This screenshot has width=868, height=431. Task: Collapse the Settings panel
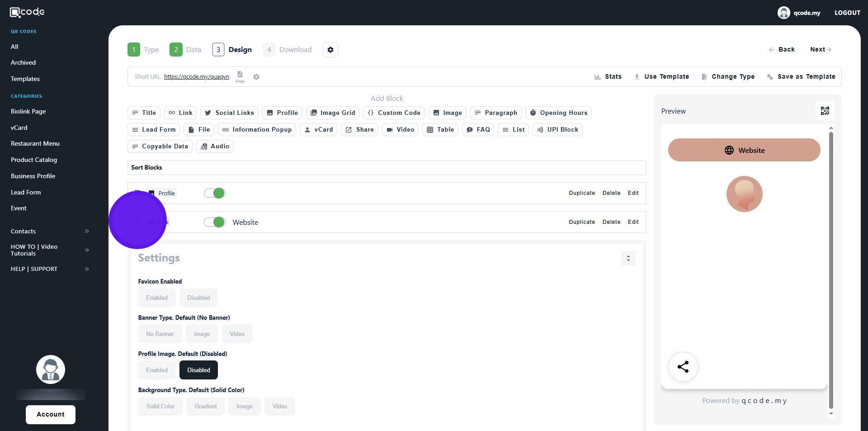tap(628, 259)
